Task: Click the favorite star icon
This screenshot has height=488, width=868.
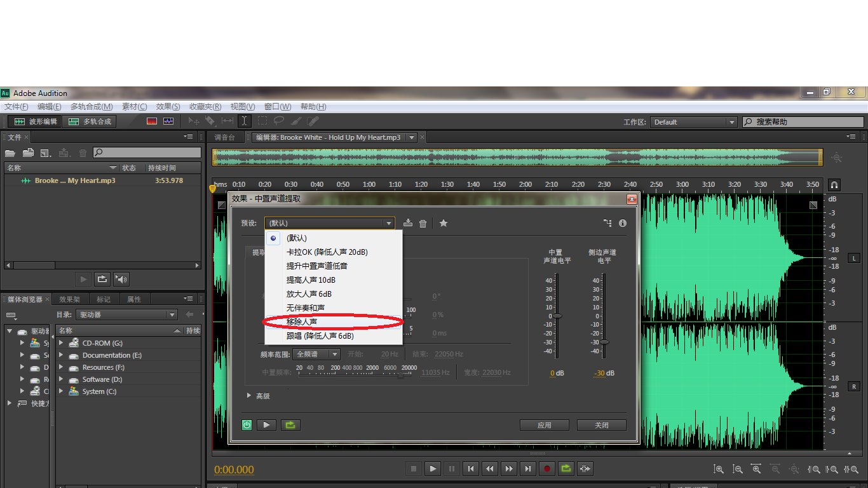Action: tap(444, 223)
